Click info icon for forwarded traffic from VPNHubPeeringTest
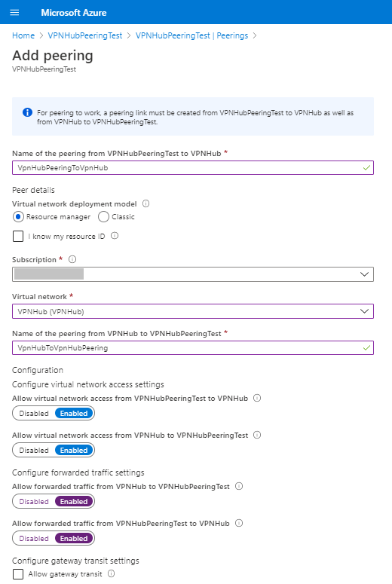This screenshot has width=392, height=584. pyautogui.click(x=239, y=523)
